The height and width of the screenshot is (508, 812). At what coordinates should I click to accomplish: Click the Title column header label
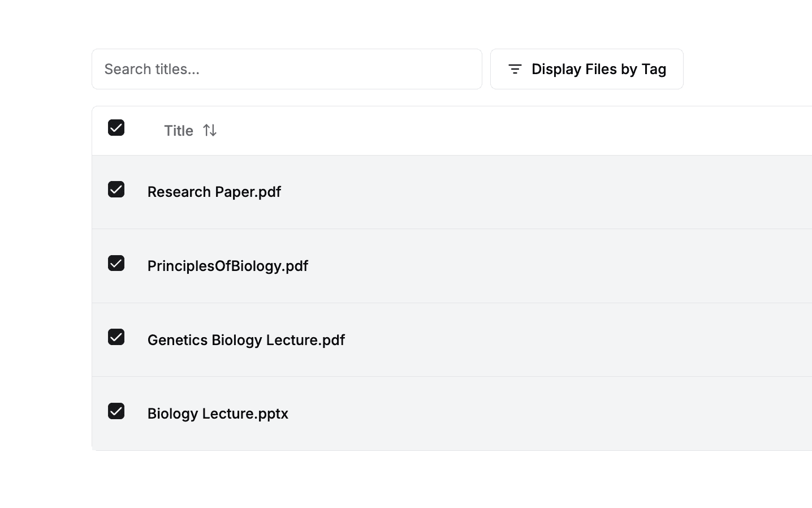click(x=179, y=131)
